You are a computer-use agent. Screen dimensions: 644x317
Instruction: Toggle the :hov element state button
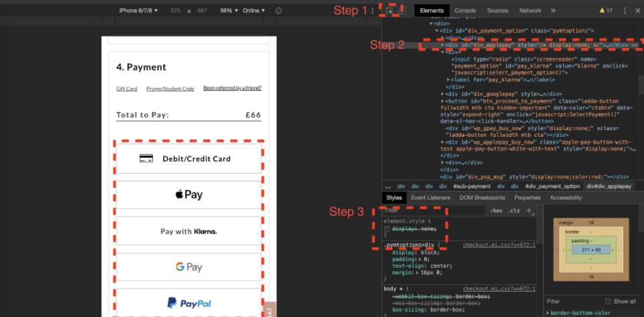coord(496,211)
